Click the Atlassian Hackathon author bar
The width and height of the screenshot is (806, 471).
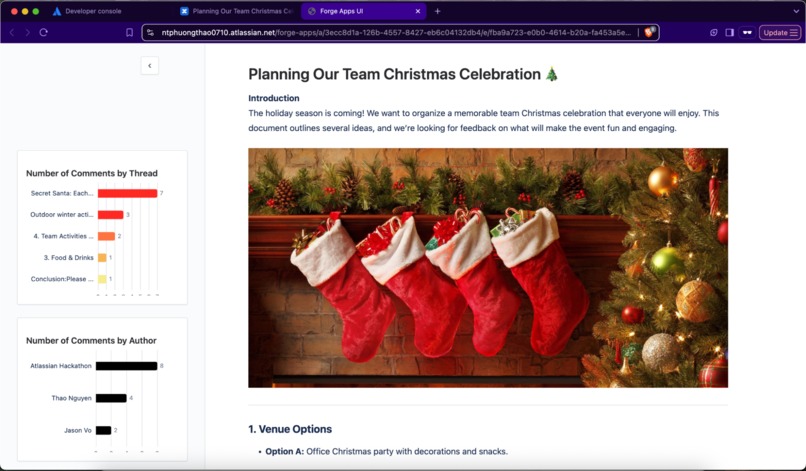click(126, 366)
